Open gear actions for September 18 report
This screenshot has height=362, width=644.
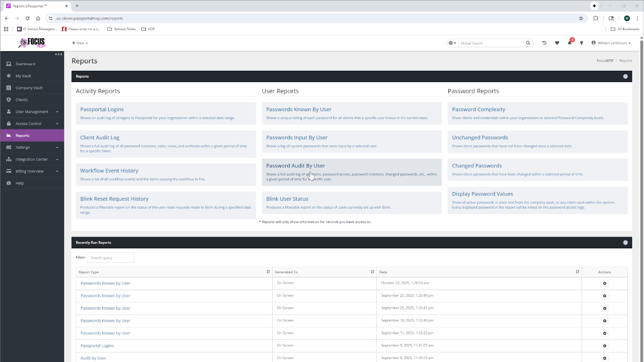pyautogui.click(x=605, y=321)
